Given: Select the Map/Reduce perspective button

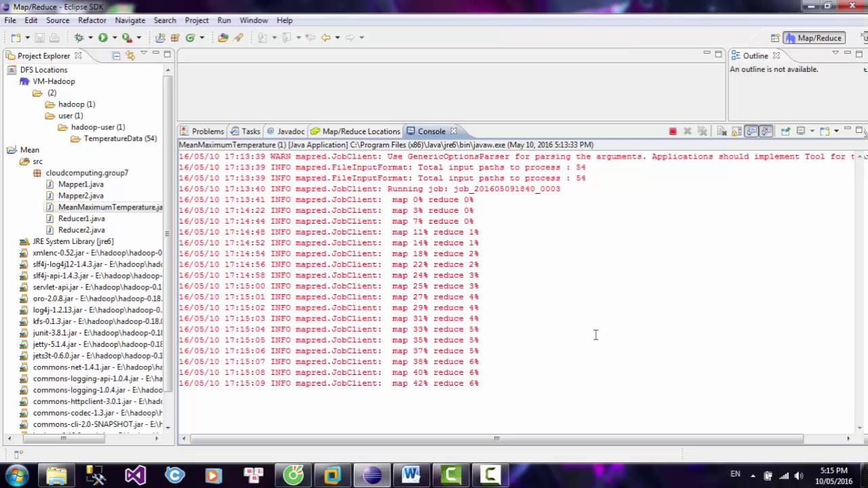Looking at the screenshot, I should coord(814,38).
